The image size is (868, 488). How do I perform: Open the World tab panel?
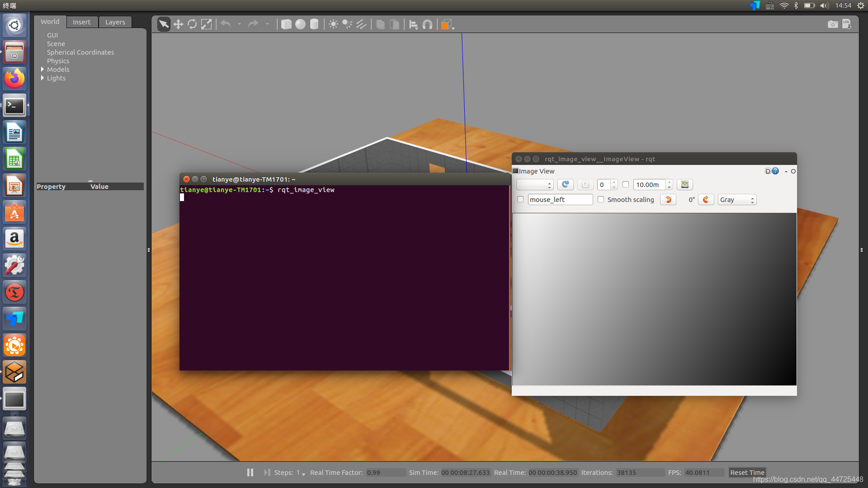click(49, 22)
